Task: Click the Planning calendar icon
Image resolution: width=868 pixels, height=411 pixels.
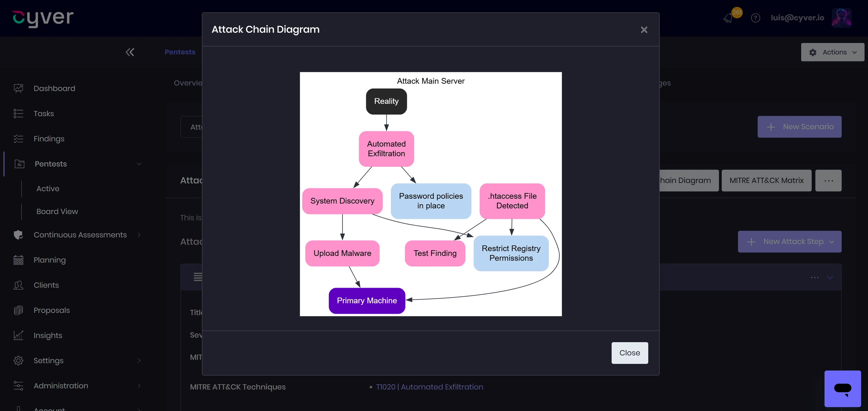Action: click(18, 260)
